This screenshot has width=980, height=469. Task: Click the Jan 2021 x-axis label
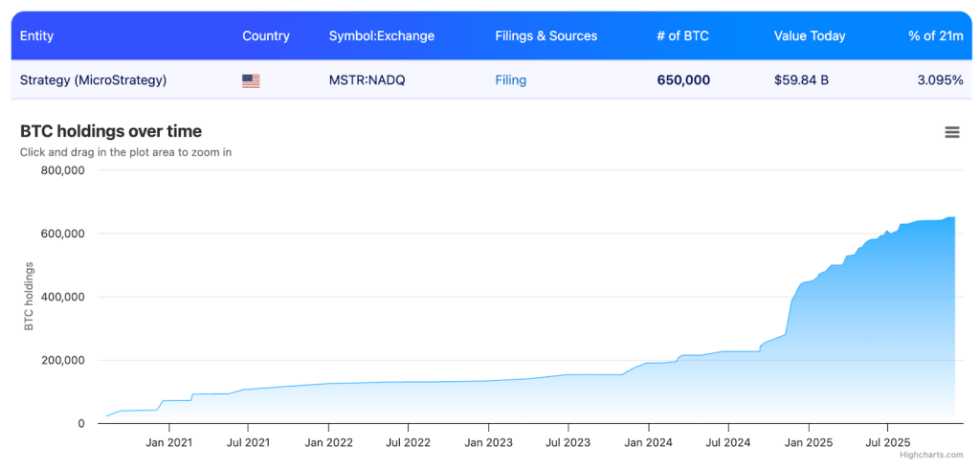point(168,442)
